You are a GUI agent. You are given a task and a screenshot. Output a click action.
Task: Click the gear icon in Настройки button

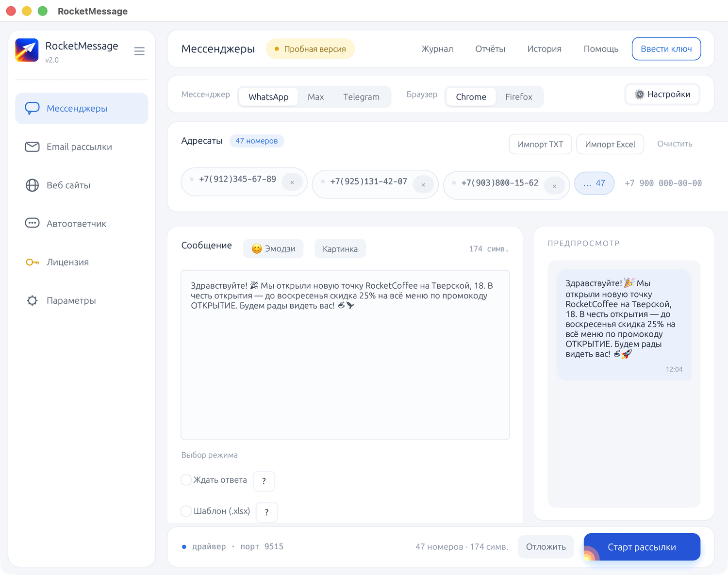639,94
